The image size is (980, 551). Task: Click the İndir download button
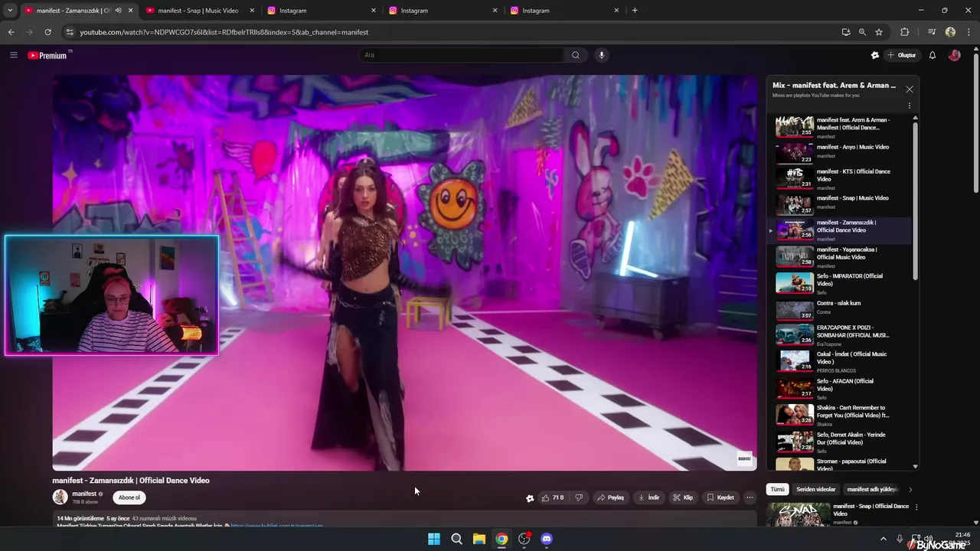click(648, 497)
